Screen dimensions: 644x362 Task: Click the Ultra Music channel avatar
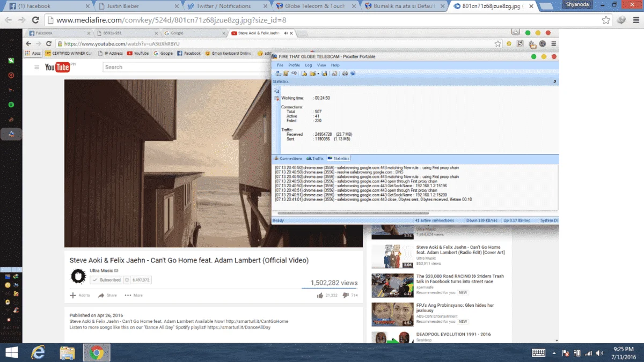tap(78, 276)
